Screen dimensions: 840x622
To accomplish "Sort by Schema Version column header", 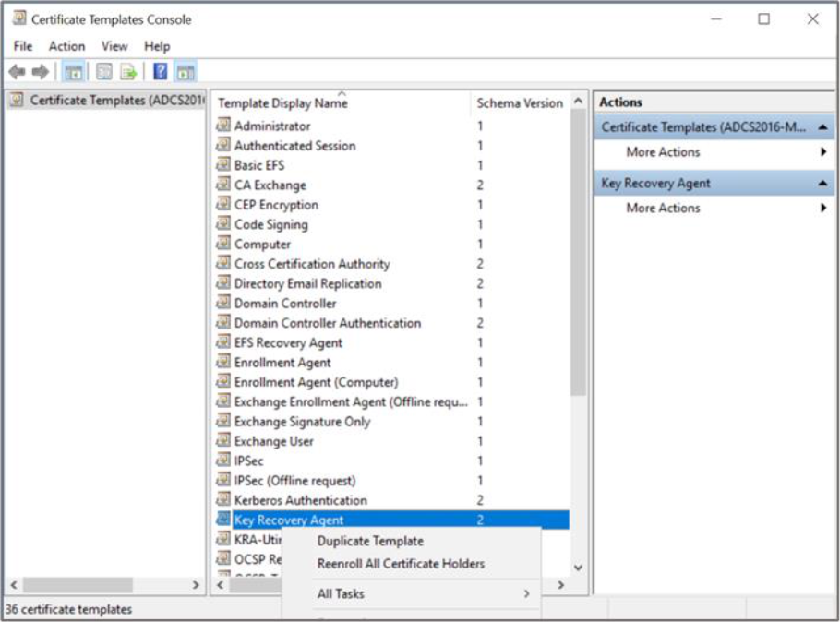I will (519, 103).
